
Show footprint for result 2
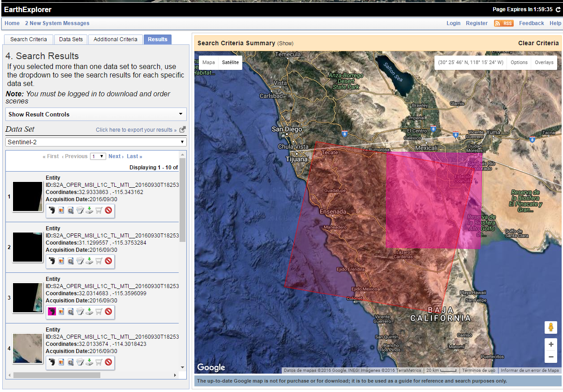[x=52, y=261]
